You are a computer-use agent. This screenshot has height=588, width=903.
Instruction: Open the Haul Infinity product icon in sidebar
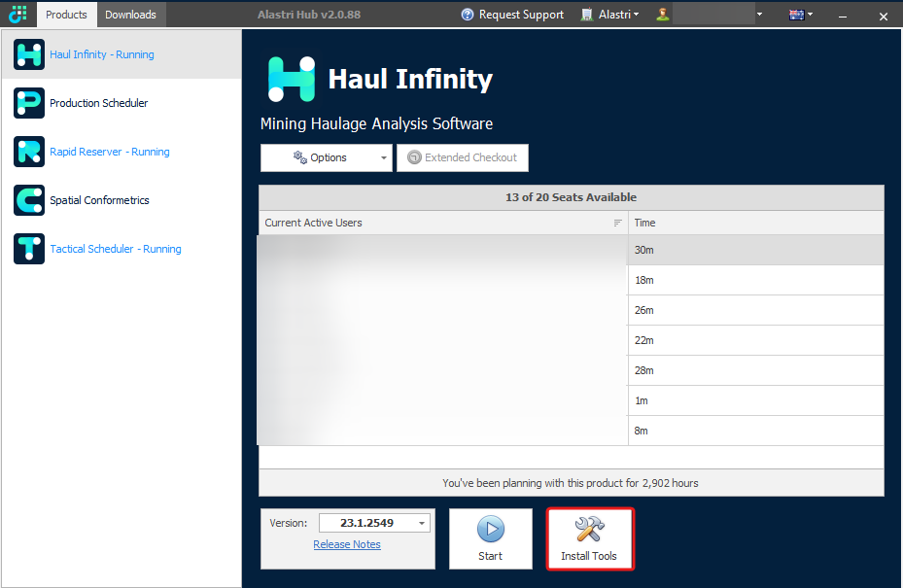(29, 54)
